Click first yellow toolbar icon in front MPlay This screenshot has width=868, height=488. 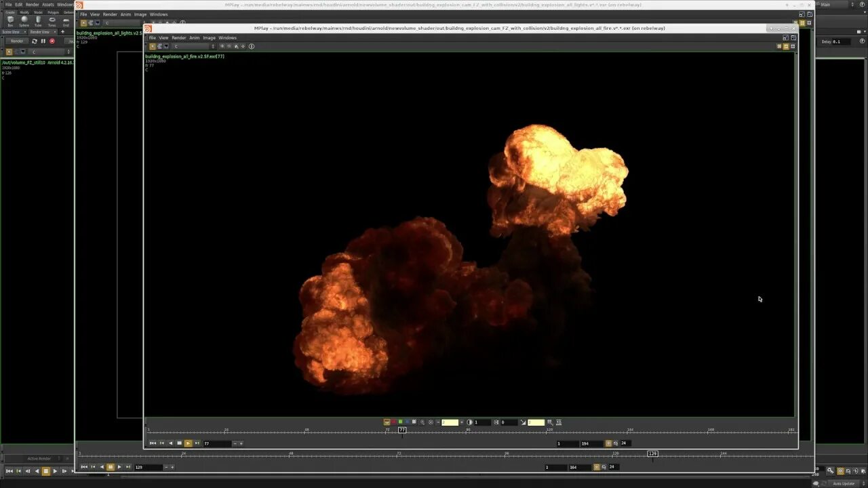click(x=153, y=46)
